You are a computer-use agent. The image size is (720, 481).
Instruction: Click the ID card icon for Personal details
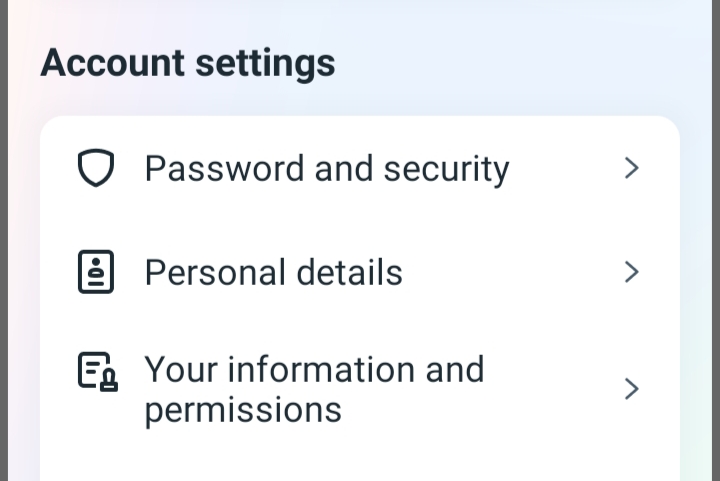pos(96,272)
